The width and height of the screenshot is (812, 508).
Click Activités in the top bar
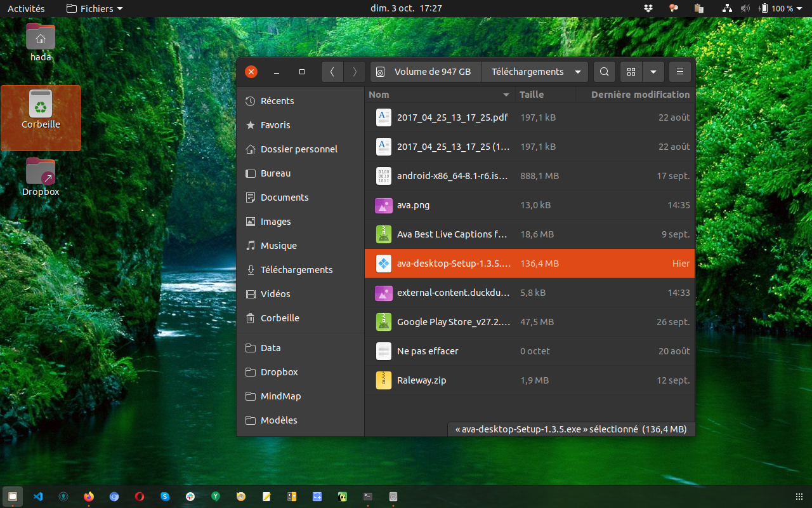tap(26, 8)
